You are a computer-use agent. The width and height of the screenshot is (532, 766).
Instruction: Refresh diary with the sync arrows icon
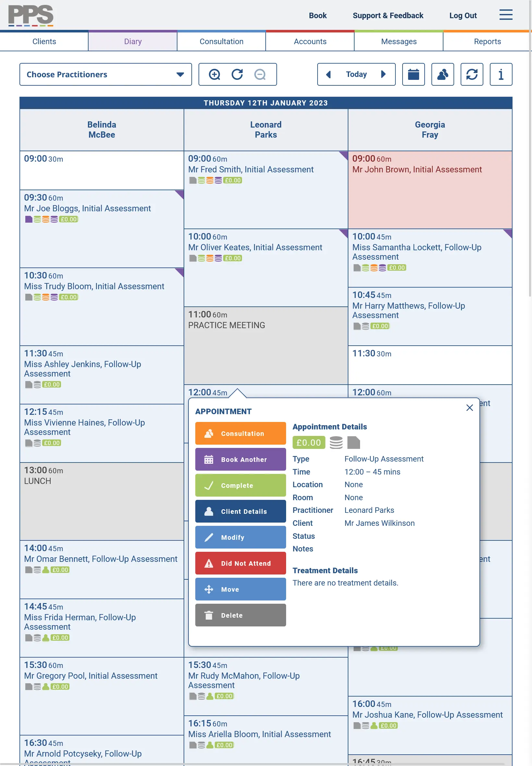472,74
